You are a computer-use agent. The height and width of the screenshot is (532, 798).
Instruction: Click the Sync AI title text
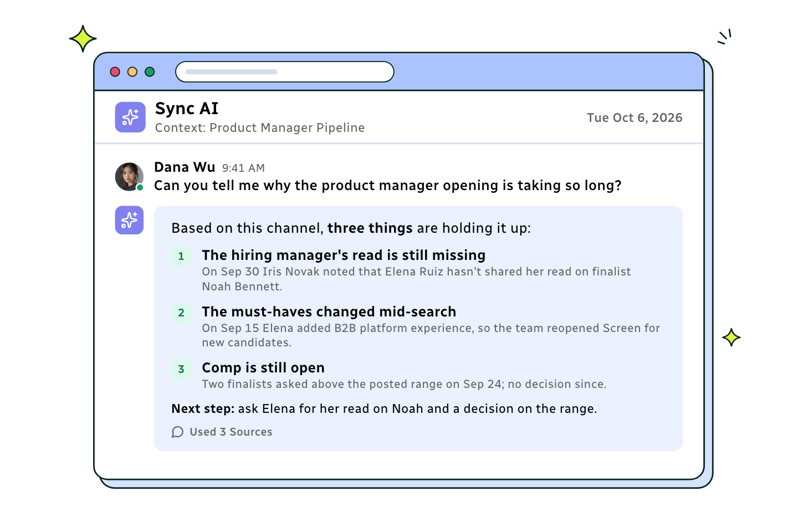point(187,108)
